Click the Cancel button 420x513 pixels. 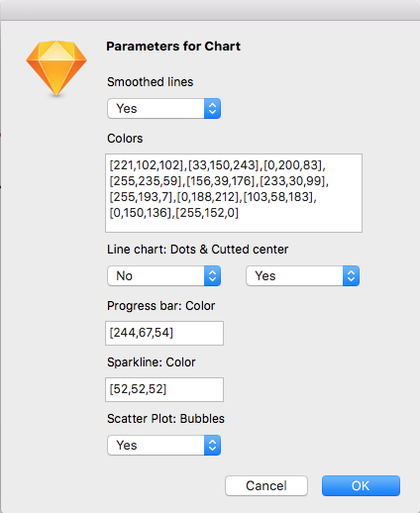[x=266, y=485]
